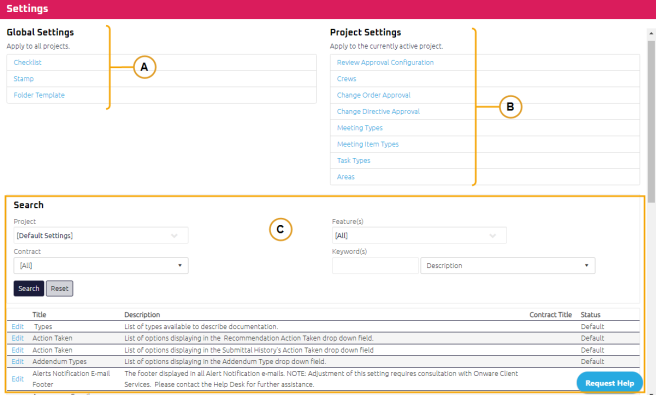The image size is (656, 395).
Task: Edit the Recommendation Action Taken row
Action: tap(18, 338)
